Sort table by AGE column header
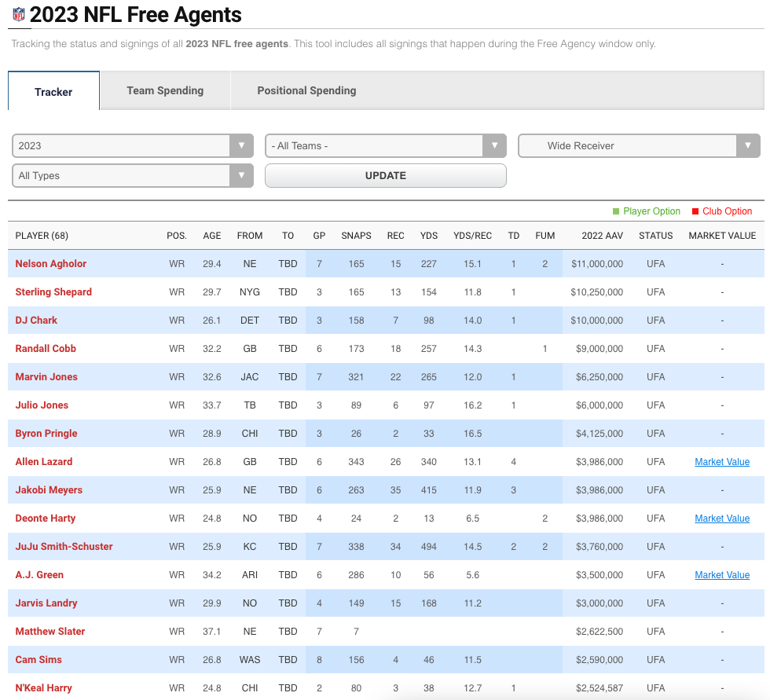The width and height of the screenshot is (770, 700). (212, 236)
